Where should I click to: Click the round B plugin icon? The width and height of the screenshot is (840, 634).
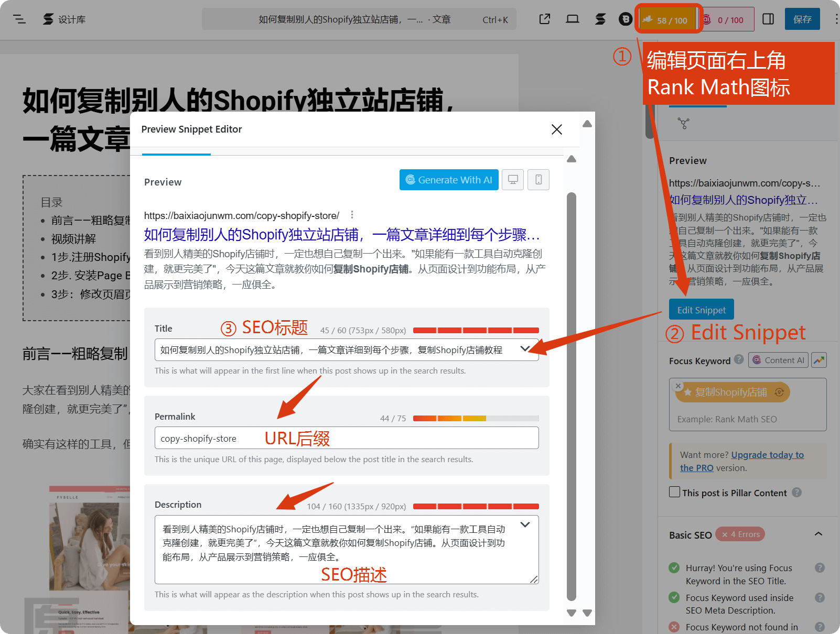(626, 19)
